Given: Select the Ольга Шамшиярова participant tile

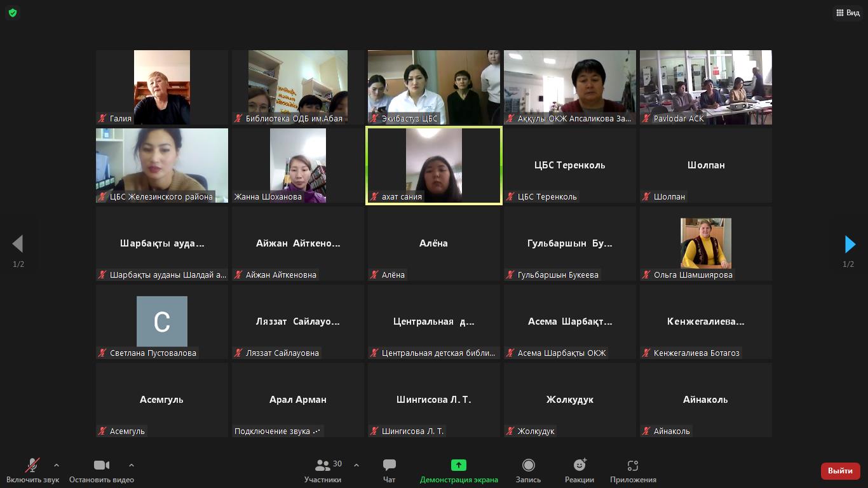Looking at the screenshot, I should [x=705, y=243].
